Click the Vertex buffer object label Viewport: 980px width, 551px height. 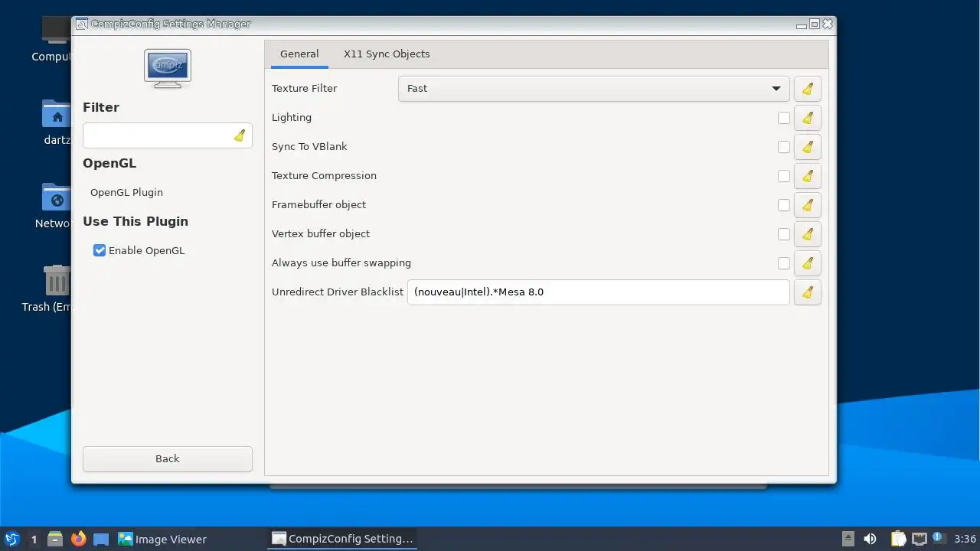point(321,233)
